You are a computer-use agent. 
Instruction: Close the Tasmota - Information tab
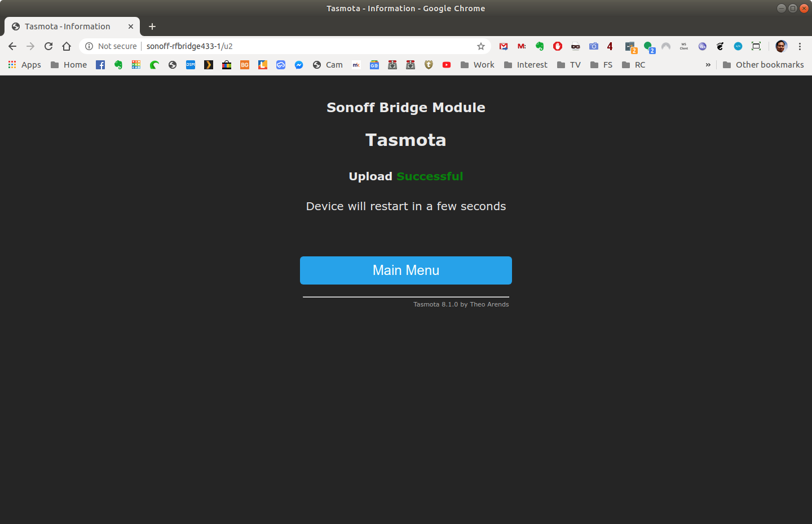coord(131,26)
